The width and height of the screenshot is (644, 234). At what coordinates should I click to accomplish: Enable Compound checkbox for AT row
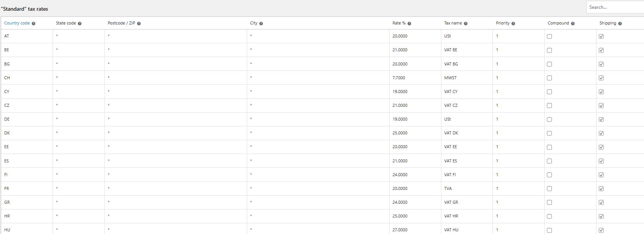click(x=549, y=36)
